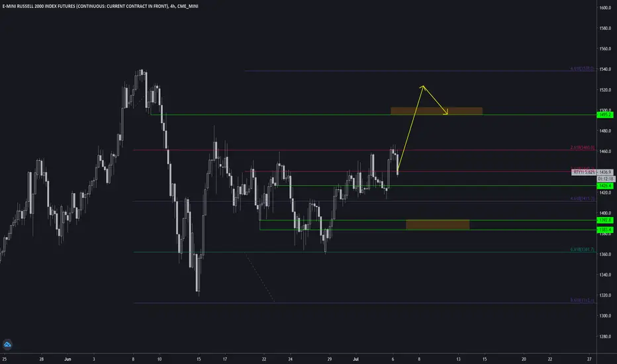Select the green 1495.2 price label
The image size is (617, 364).
click(605, 115)
